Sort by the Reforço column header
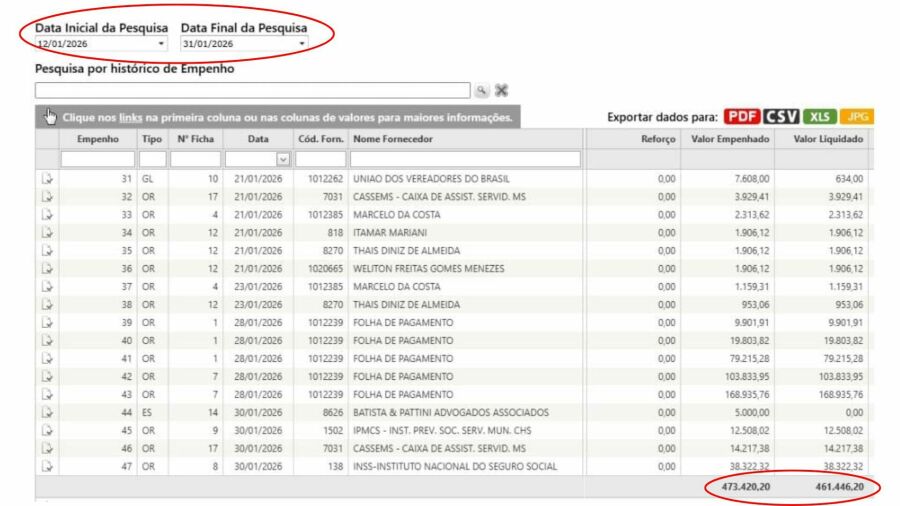The width and height of the screenshot is (900, 506). (658, 139)
